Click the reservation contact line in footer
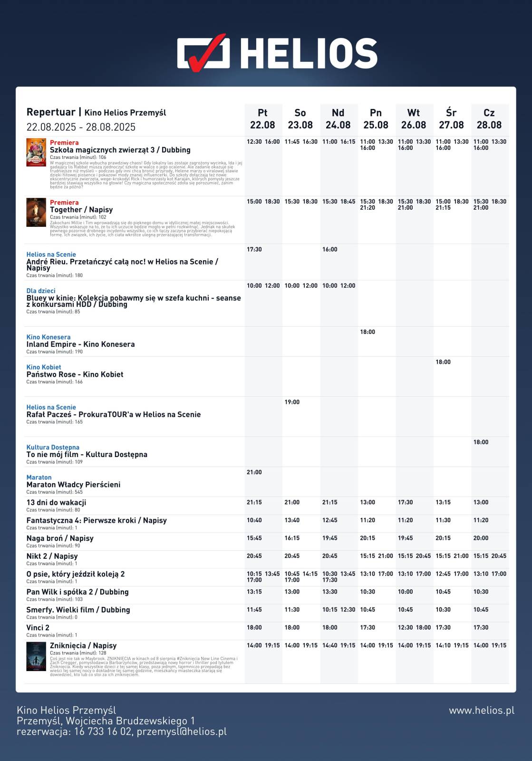The image size is (532, 761). click(x=122, y=732)
